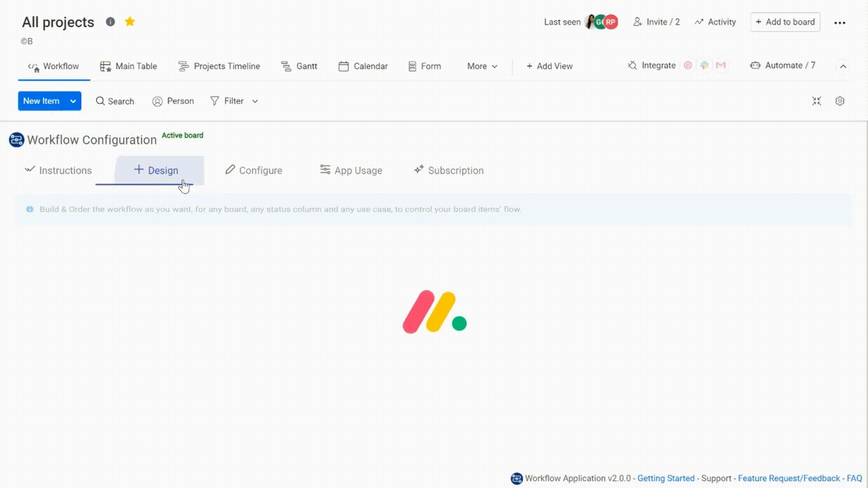Open the FAQ link
The height and width of the screenshot is (488, 868).
(x=854, y=478)
